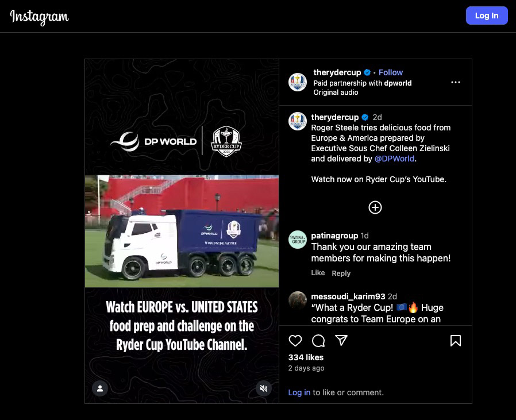The height and width of the screenshot is (420, 516).
Task: Show tagged people on the video
Action: [x=100, y=388]
